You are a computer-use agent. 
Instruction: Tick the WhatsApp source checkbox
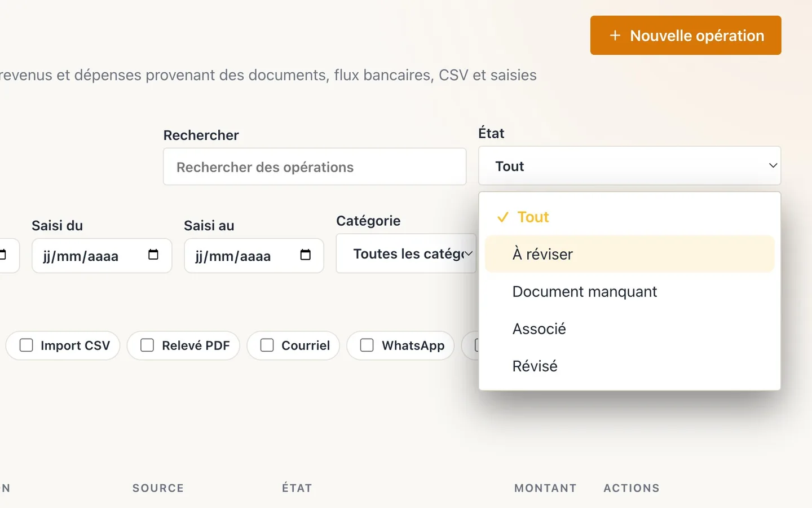click(367, 345)
